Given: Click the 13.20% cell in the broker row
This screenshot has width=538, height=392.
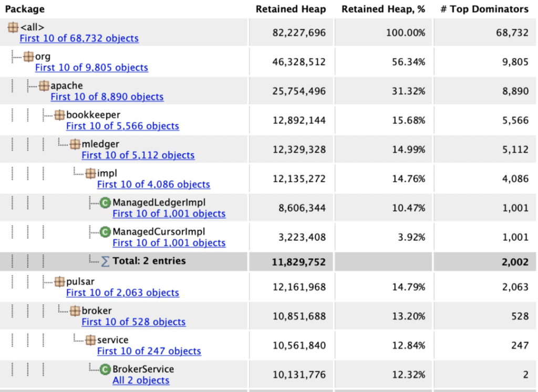Looking at the screenshot, I should point(409,316).
